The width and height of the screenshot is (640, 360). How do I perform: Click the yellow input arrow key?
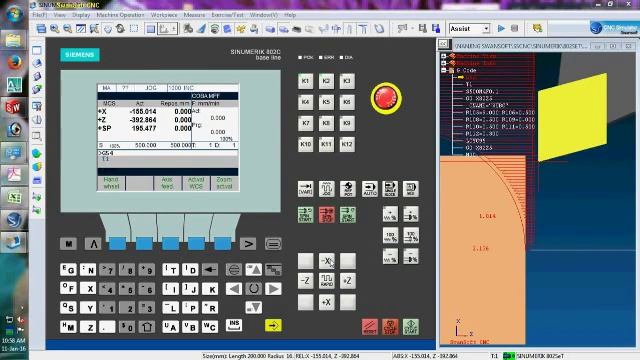(273, 325)
